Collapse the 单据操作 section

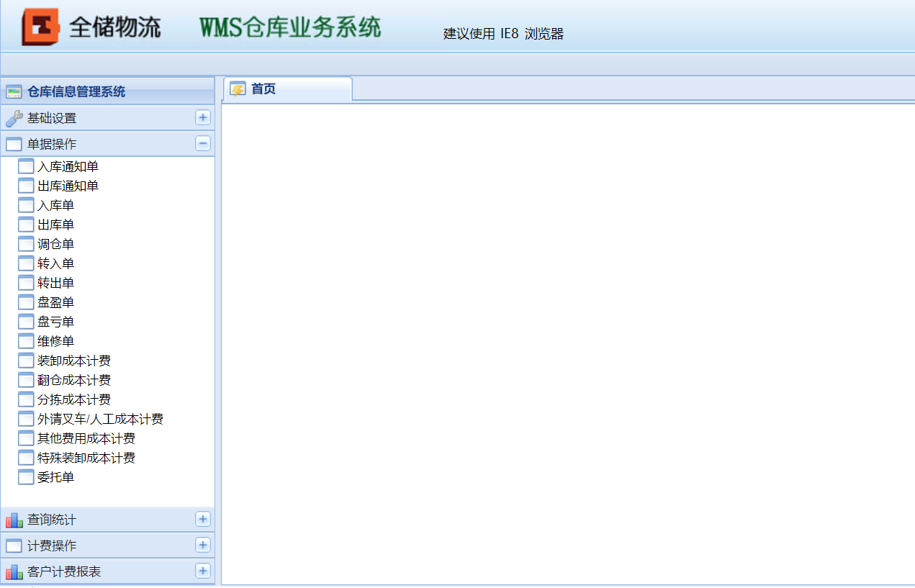(x=203, y=143)
